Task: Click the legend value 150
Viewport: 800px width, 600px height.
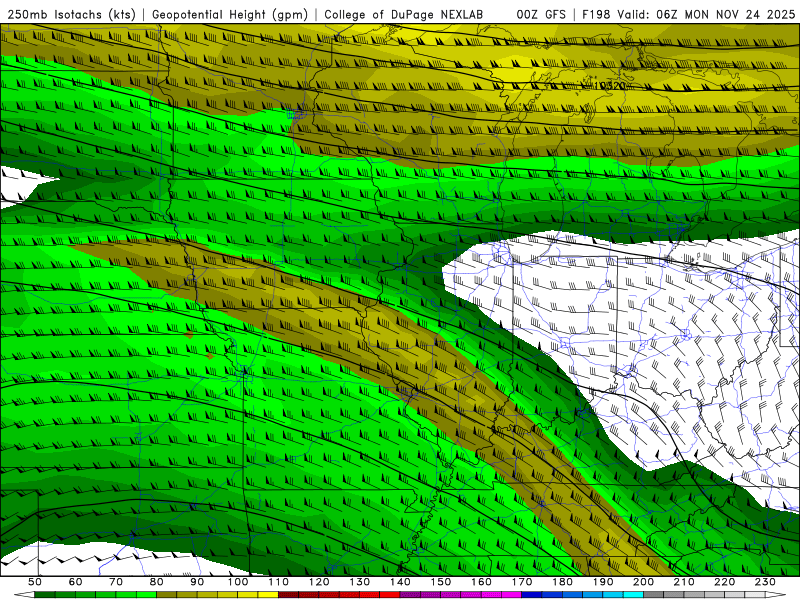Action: pyautogui.click(x=441, y=582)
